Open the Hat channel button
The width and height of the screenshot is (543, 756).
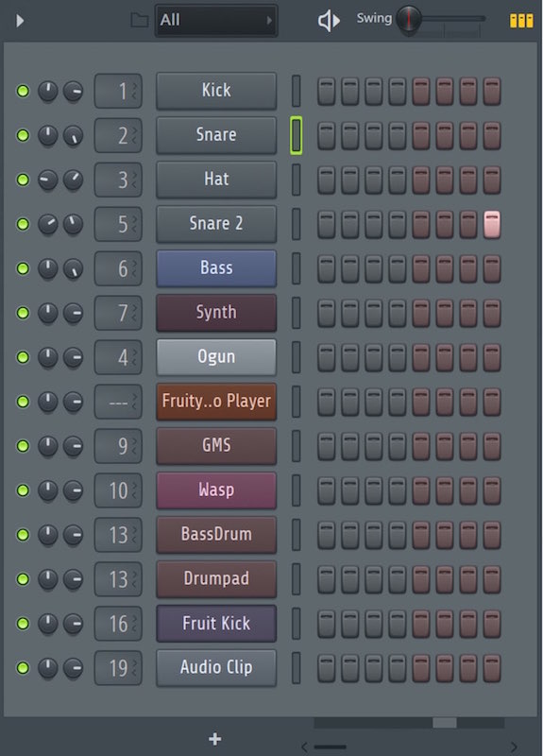click(x=216, y=180)
